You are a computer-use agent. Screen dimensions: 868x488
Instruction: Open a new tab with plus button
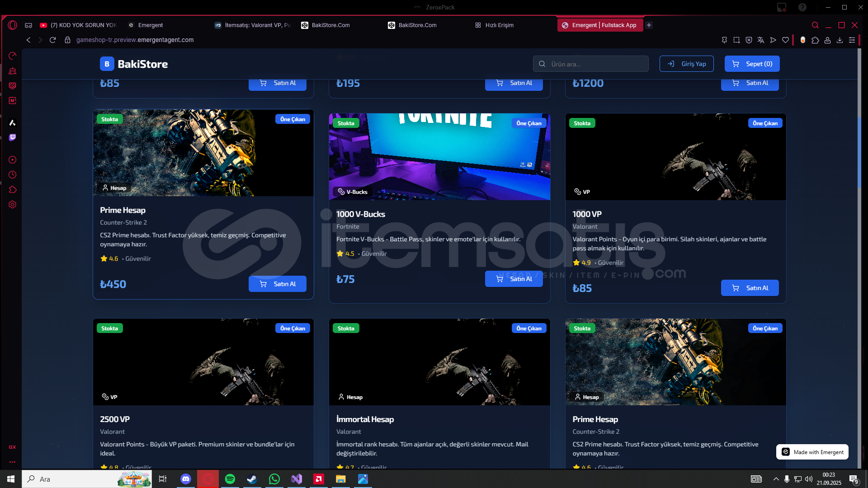(649, 25)
